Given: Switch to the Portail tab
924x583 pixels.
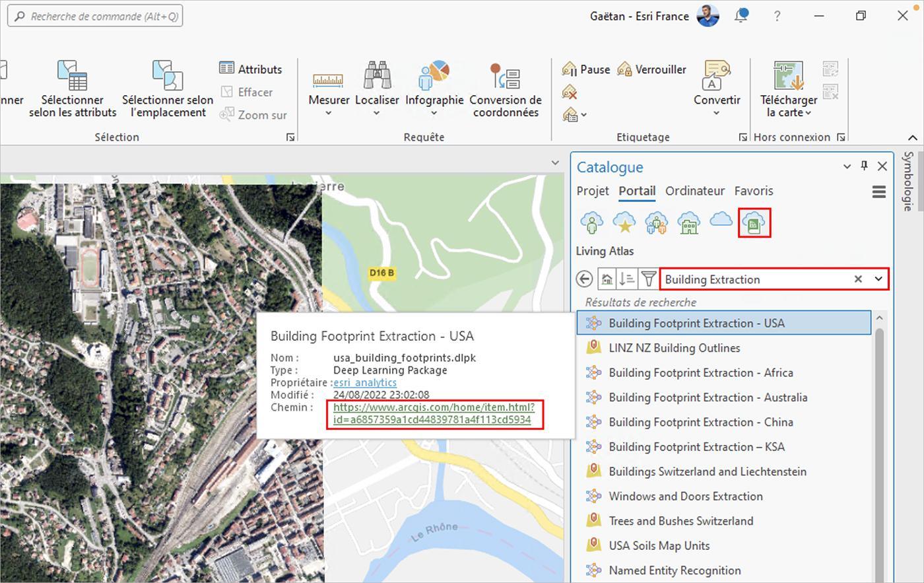Looking at the screenshot, I should pos(637,191).
